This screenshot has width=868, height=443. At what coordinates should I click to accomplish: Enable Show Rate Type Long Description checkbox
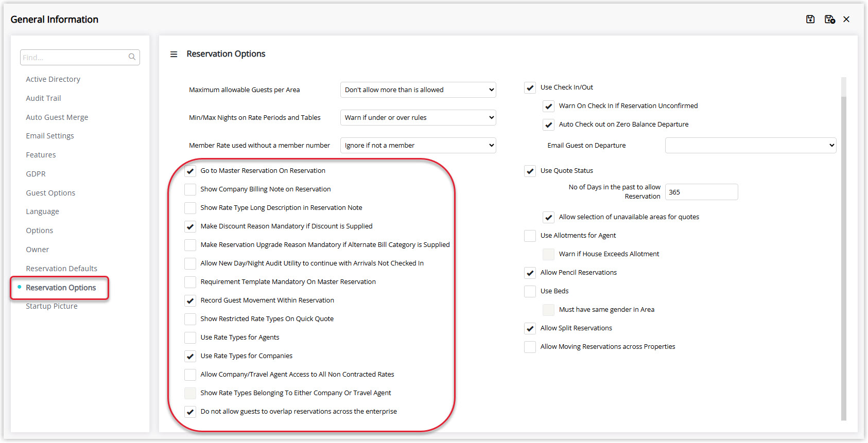pyautogui.click(x=190, y=208)
